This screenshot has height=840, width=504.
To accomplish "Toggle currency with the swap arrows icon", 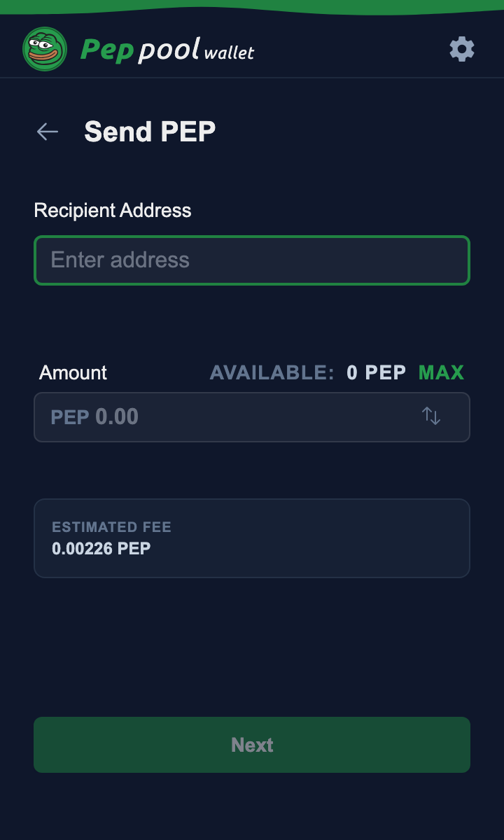I will pyautogui.click(x=431, y=416).
